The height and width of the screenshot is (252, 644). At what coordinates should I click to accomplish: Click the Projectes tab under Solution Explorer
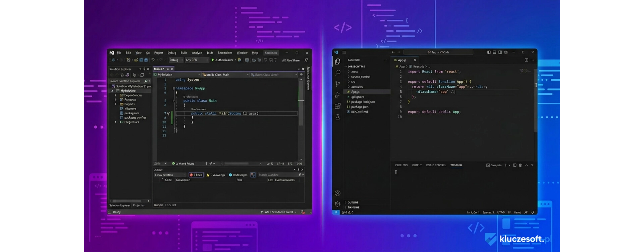pos(139,205)
